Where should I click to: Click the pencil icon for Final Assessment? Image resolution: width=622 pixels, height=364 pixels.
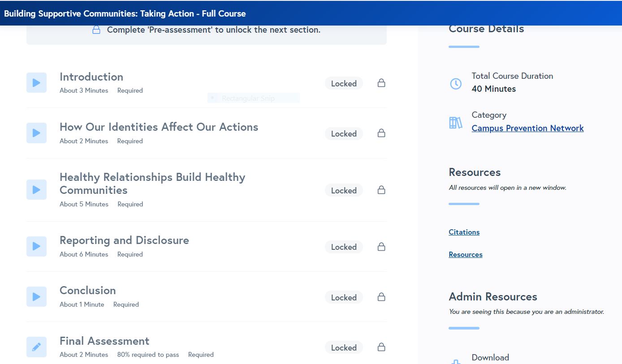click(36, 347)
